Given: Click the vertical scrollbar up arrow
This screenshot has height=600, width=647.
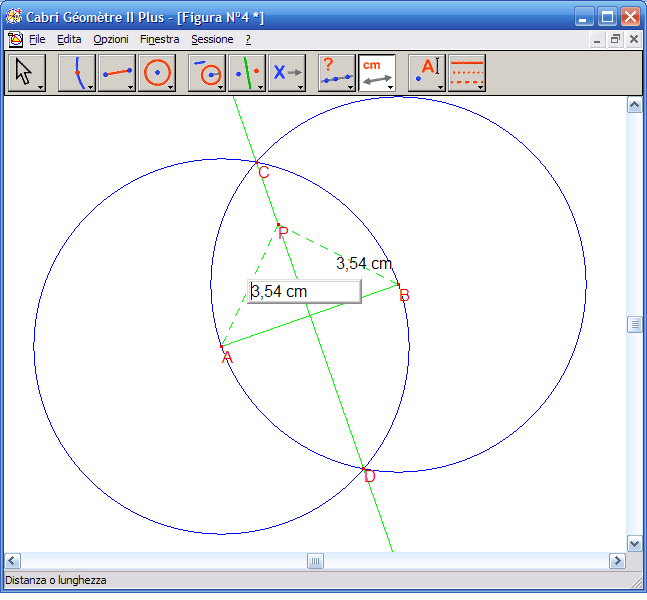Looking at the screenshot, I should coord(635,105).
